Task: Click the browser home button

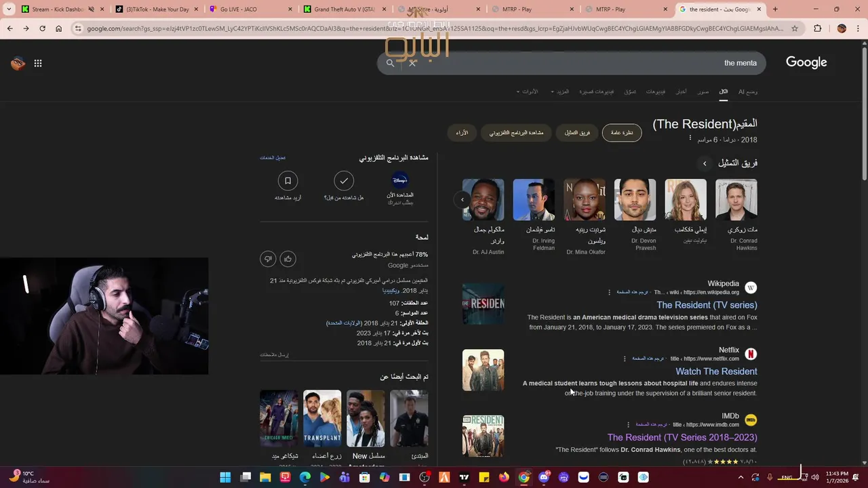Action: click(x=58, y=28)
